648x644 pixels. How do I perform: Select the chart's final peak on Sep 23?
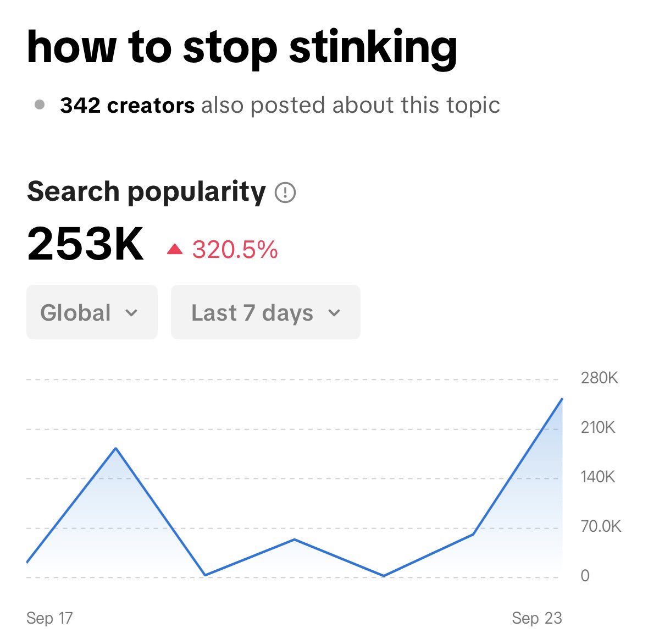tap(562, 399)
